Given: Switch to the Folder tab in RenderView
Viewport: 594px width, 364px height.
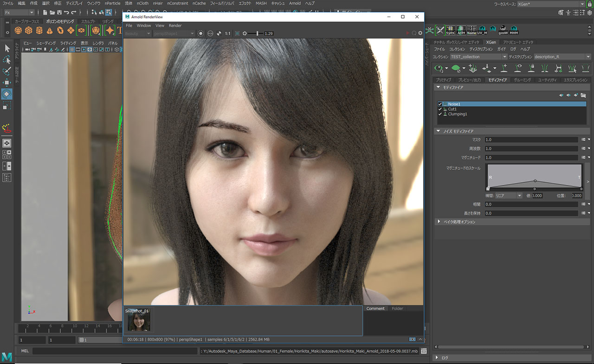Looking at the screenshot, I should (x=397, y=308).
